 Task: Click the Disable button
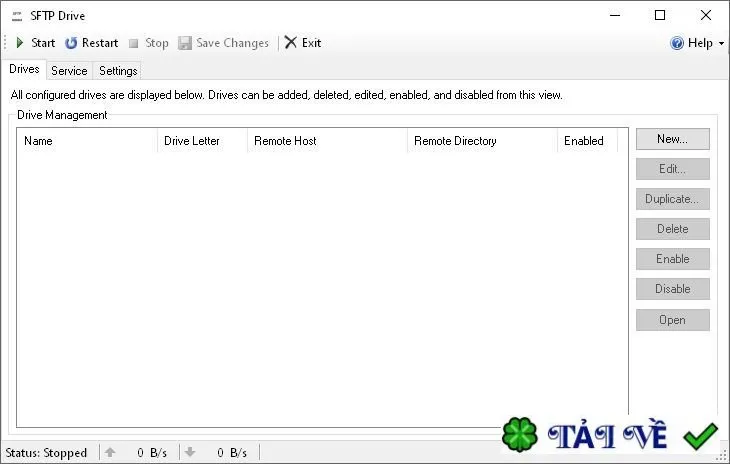[673, 289]
